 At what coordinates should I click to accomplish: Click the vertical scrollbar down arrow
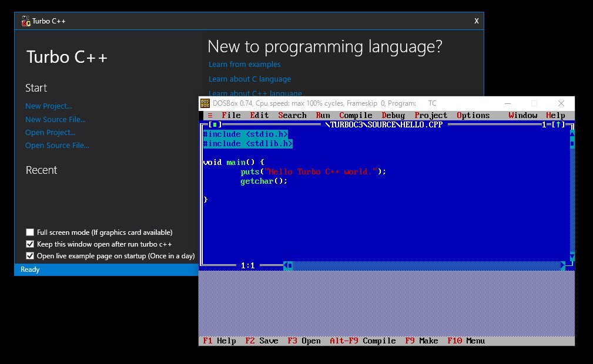572,257
